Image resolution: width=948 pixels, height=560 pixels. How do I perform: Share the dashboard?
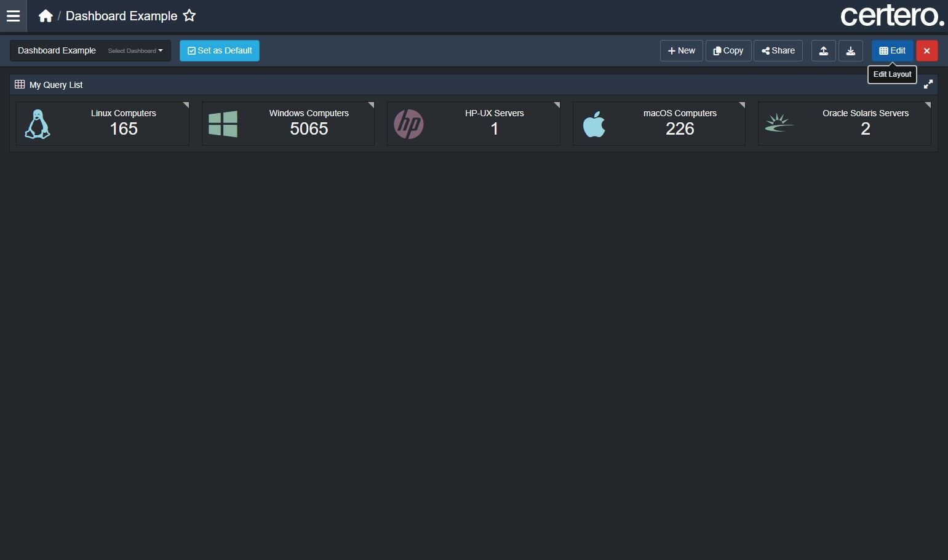tap(778, 50)
